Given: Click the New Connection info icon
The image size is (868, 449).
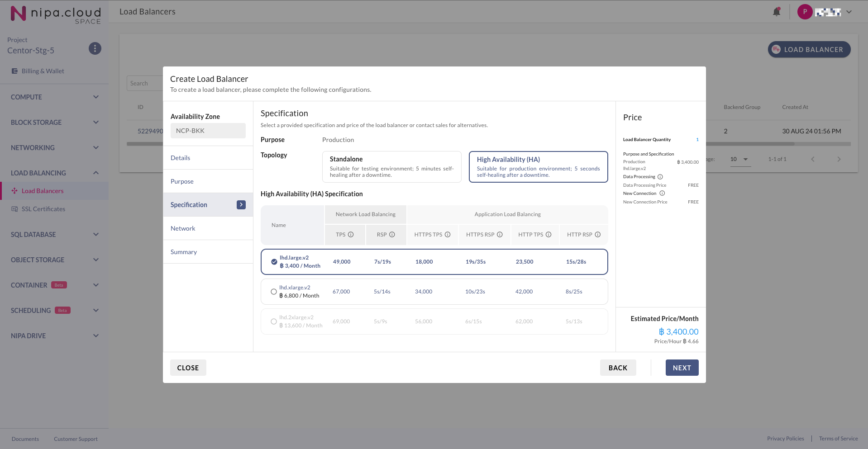Looking at the screenshot, I should (x=662, y=194).
